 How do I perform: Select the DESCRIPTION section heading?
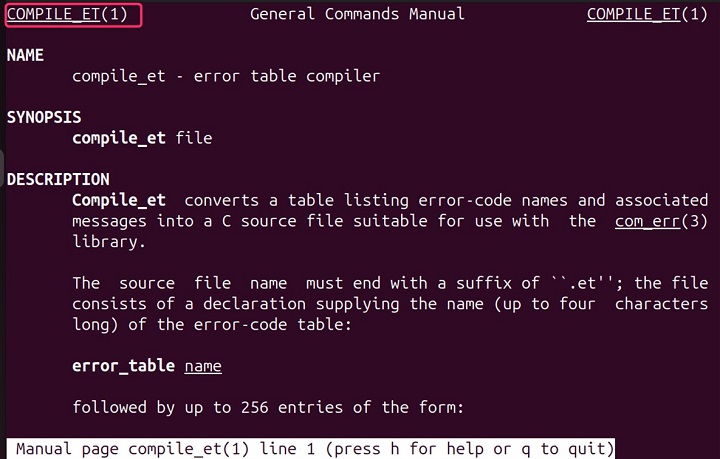click(58, 179)
